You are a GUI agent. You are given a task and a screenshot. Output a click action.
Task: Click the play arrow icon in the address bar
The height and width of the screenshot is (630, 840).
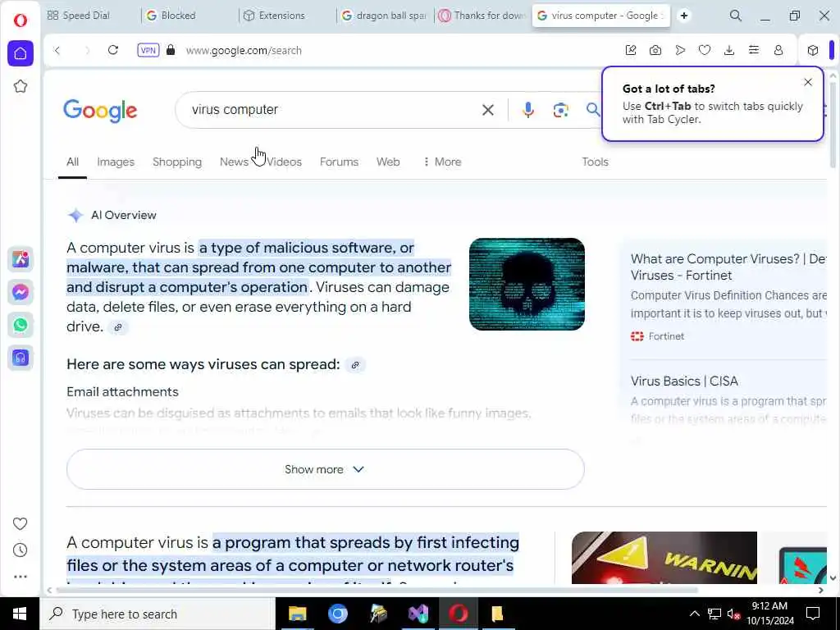coord(680,50)
